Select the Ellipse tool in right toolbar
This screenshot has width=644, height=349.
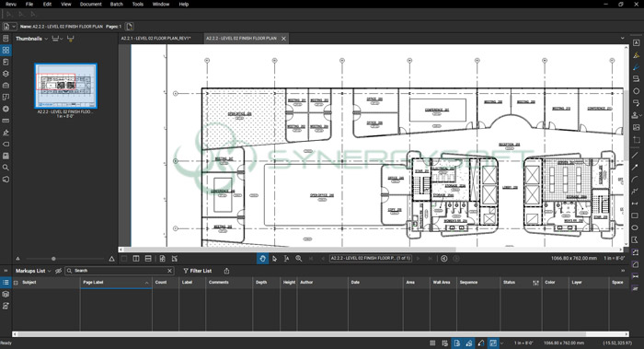(636, 227)
